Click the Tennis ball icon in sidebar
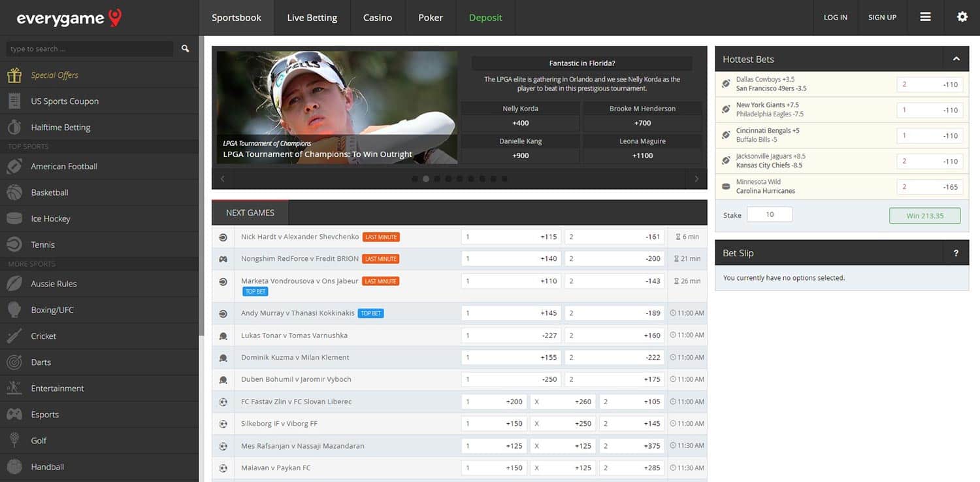Image resolution: width=980 pixels, height=482 pixels. tap(14, 245)
